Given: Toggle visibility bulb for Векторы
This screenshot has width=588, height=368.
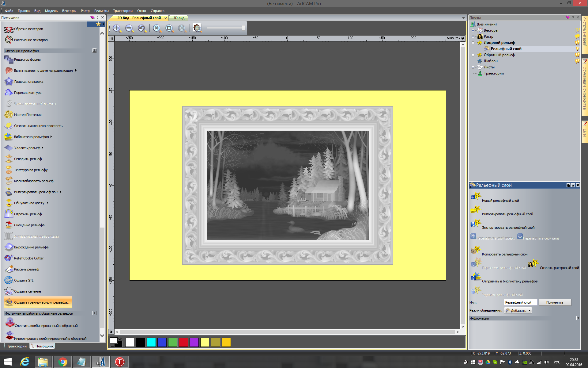Looking at the screenshot, I should [577, 30].
